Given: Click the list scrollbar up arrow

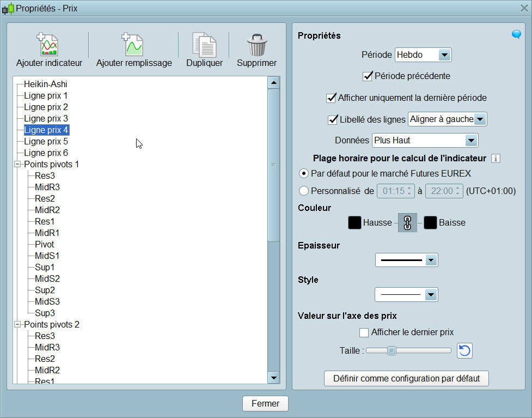Looking at the screenshot, I should (273, 83).
